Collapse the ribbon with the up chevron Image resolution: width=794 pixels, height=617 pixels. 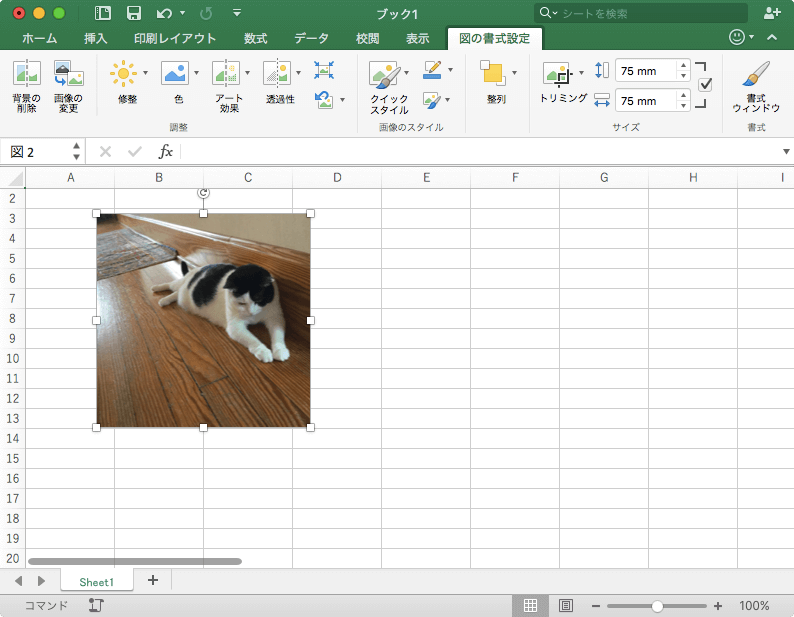pos(772,37)
